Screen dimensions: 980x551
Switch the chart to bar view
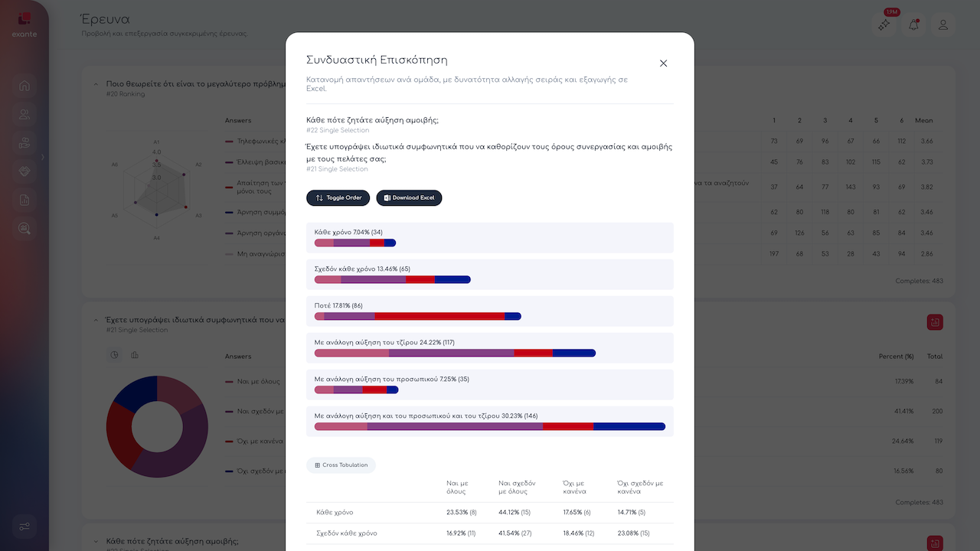(135, 355)
